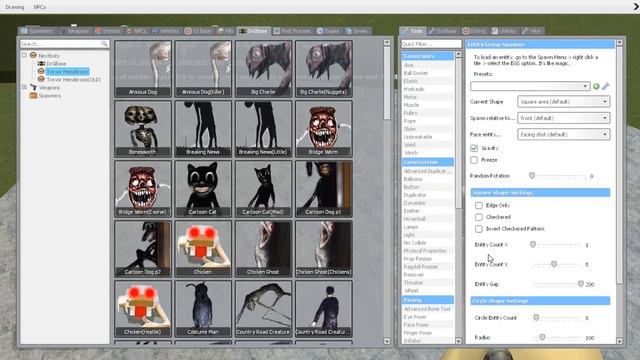Viewport: 640px width, 360px height.
Task: Choose the Cartoon Dog p1 icon
Action: point(324,189)
